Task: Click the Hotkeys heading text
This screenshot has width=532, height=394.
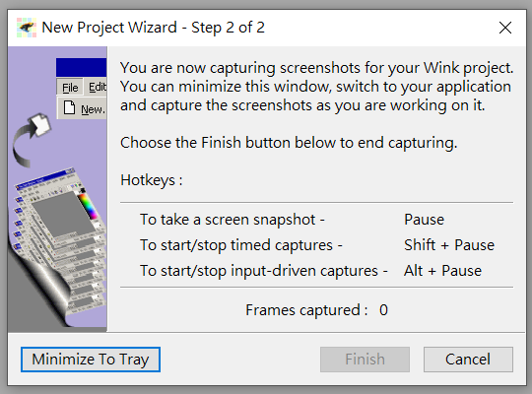Action: pyautogui.click(x=152, y=180)
